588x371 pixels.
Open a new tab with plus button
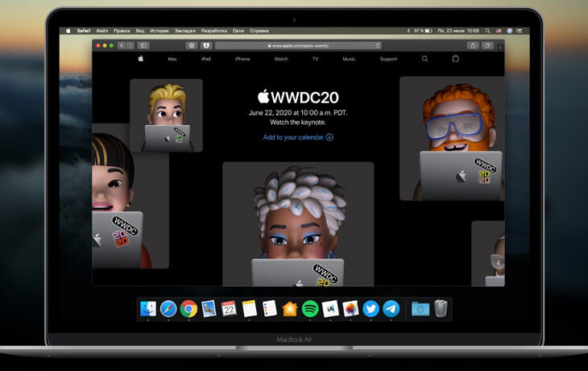tap(500, 47)
